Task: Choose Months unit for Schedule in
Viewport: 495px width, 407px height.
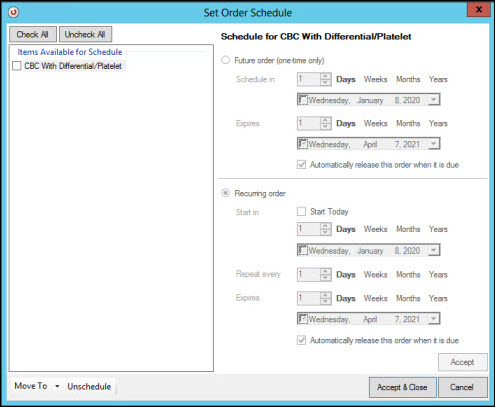Action: [x=408, y=79]
